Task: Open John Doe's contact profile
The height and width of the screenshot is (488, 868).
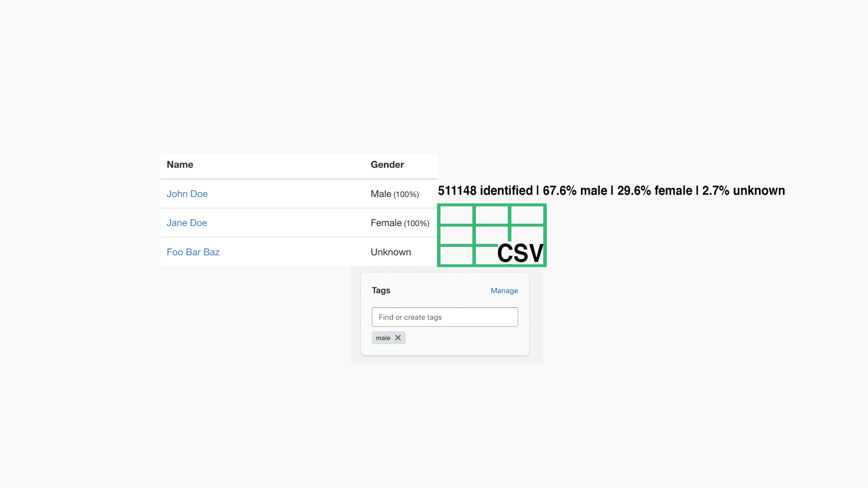Action: click(187, 194)
